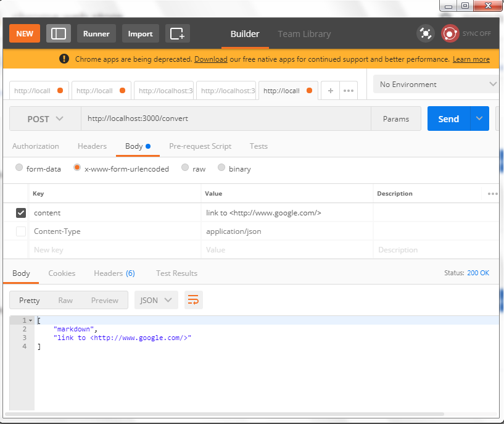Choose the raw body type
The height and width of the screenshot is (424, 504).
[x=185, y=167]
